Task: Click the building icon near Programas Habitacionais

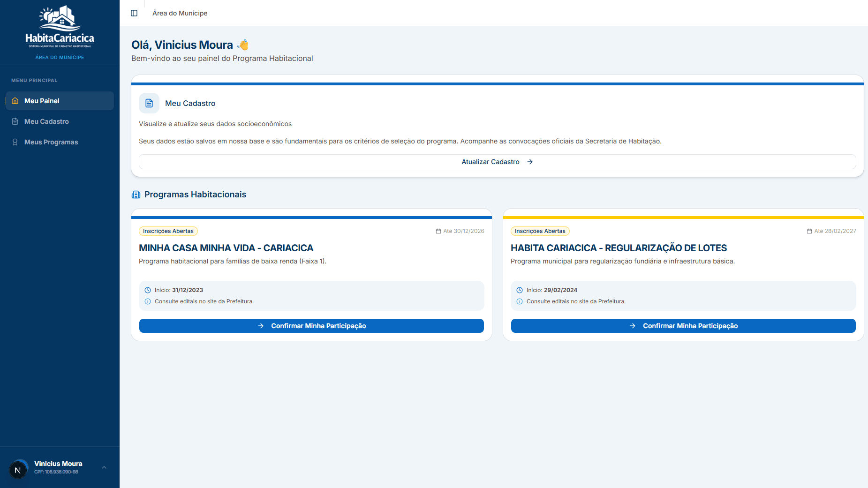Action: 136,195
